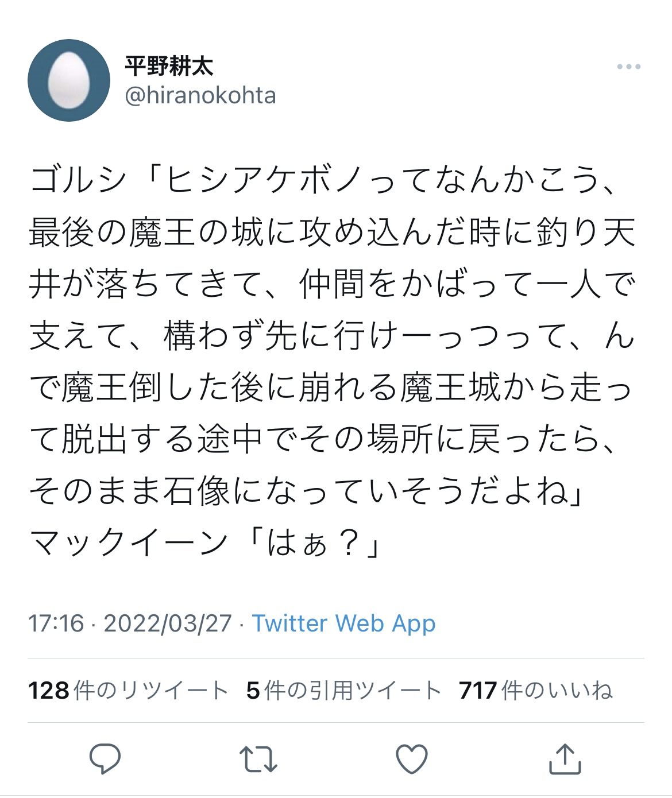This screenshot has width=672, height=798.
Task: Show the 717件のいいね list
Action: point(535,690)
